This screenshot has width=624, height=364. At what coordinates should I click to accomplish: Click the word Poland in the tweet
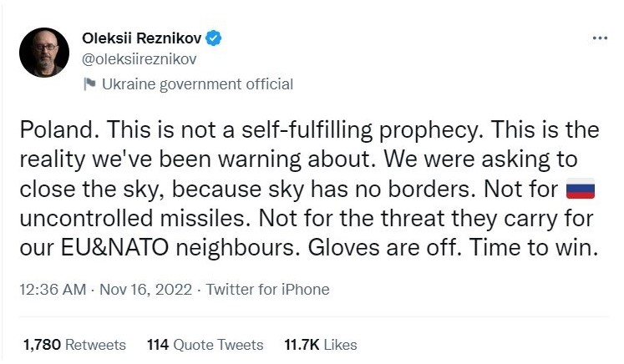(x=49, y=131)
